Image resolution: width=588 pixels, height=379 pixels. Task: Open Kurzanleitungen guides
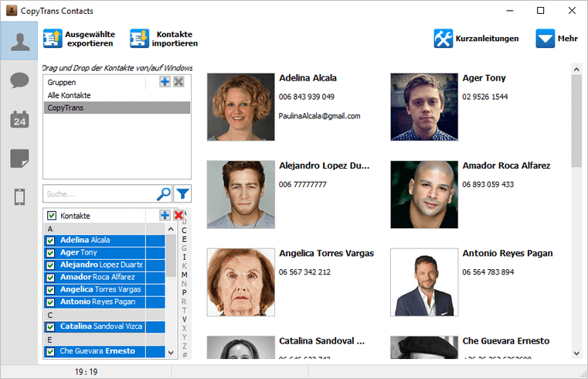tap(476, 39)
